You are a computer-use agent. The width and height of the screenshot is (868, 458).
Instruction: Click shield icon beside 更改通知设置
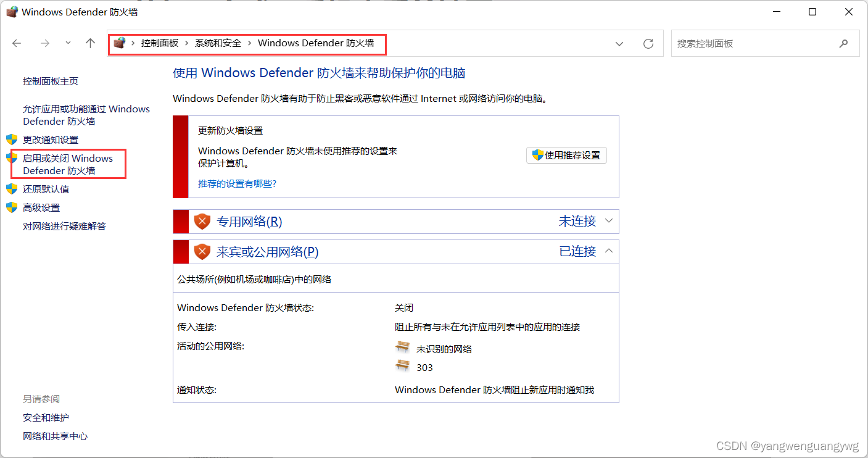click(x=12, y=139)
